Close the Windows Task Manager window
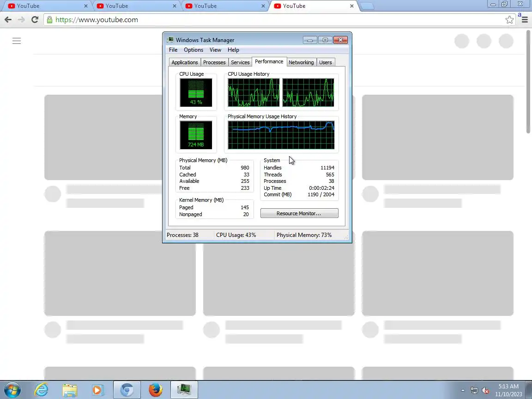Screen dimensions: 532x399 click(340, 40)
